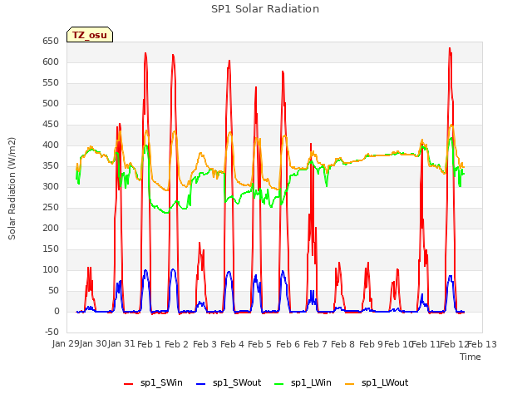Click the Feb 6 x-axis label

pyautogui.click(x=288, y=344)
